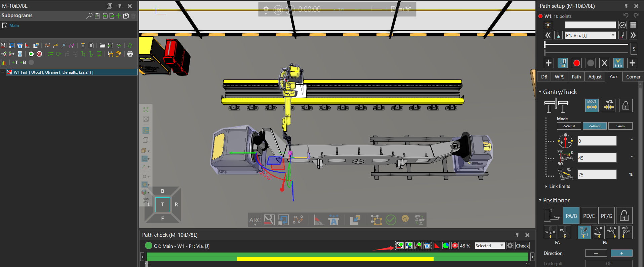Click the printer icon in program toolbar
644x267 pixels.
coord(130,54)
